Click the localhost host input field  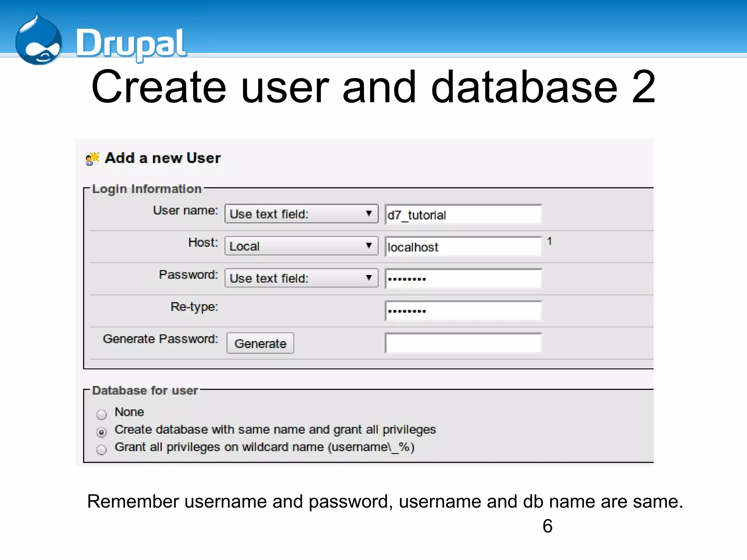coord(463,246)
